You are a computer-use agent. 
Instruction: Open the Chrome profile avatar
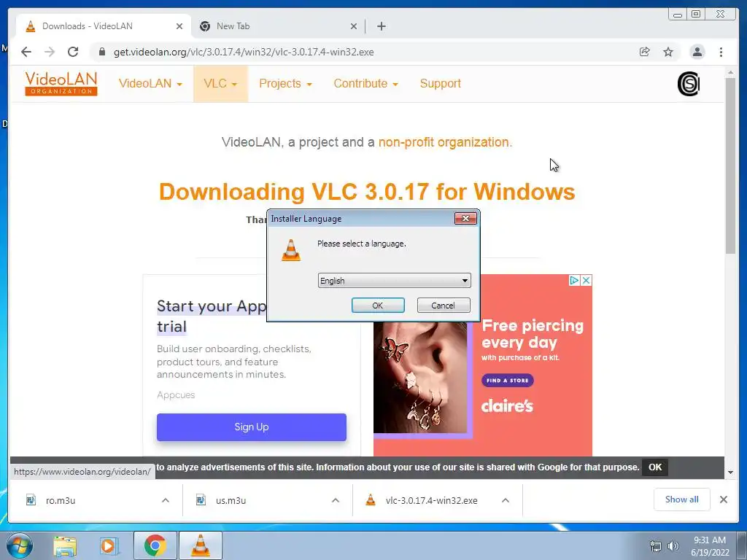coord(697,52)
